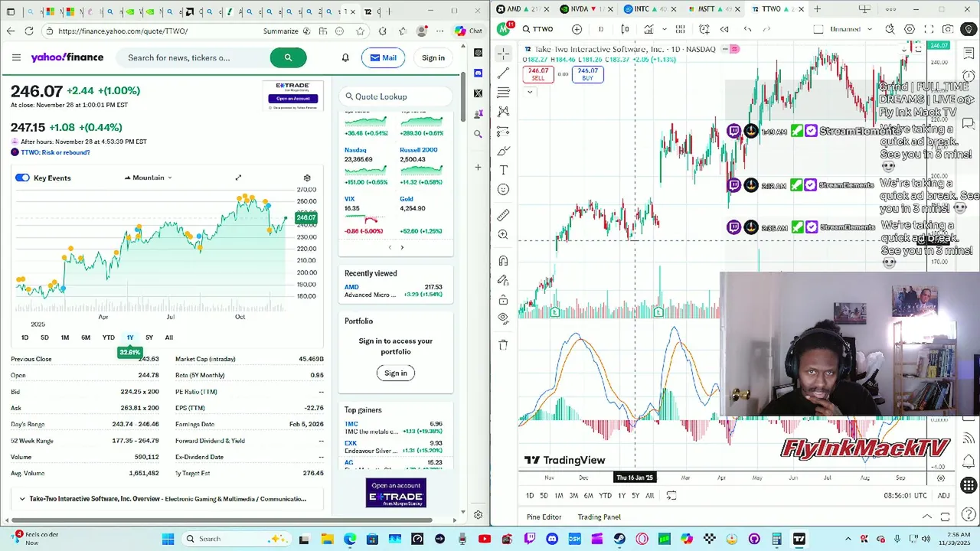Toggle stay in drawing mode pencil-lock icon
Screen dimensions: 980x551
click(503, 280)
